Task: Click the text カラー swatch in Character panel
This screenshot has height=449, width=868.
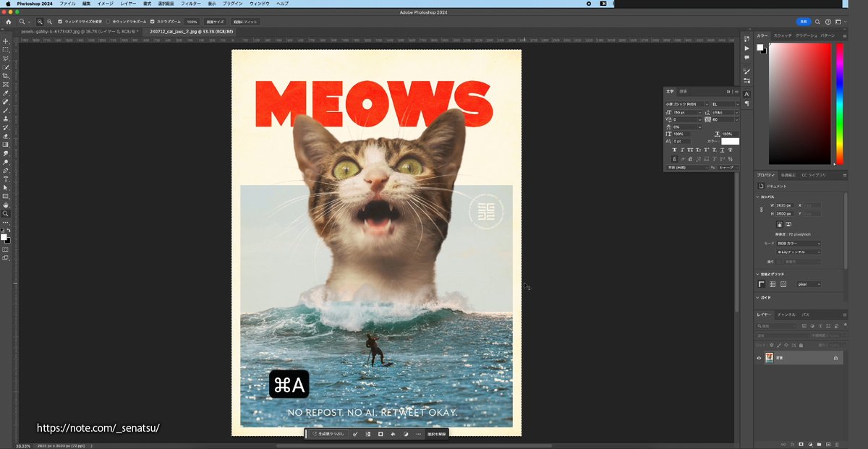Action: 730,142
